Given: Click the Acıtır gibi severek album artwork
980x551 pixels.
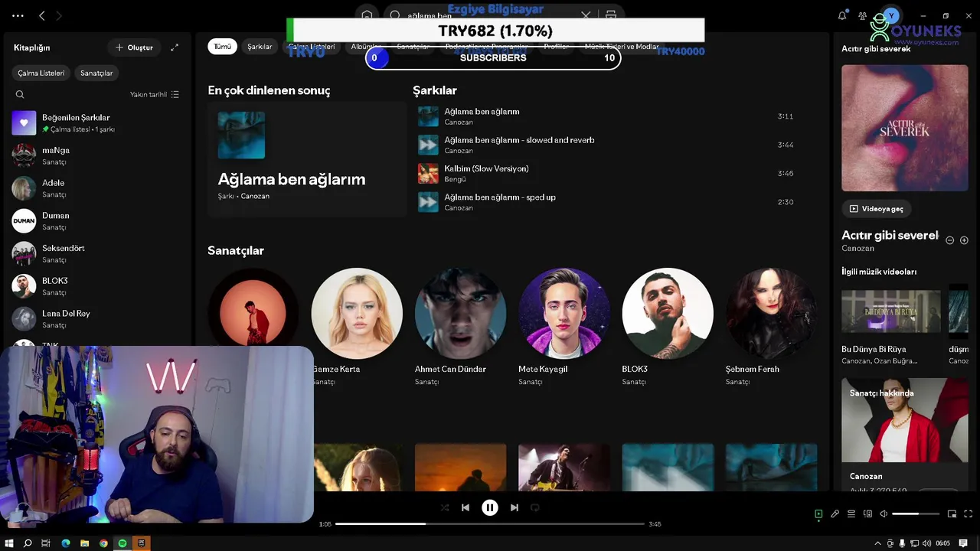Looking at the screenshot, I should point(905,128).
